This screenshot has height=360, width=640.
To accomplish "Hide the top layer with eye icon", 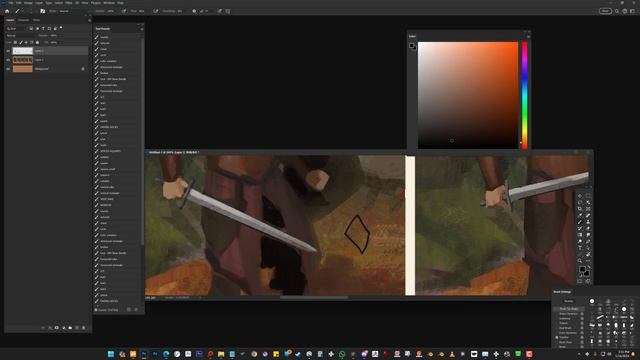I will (8, 51).
